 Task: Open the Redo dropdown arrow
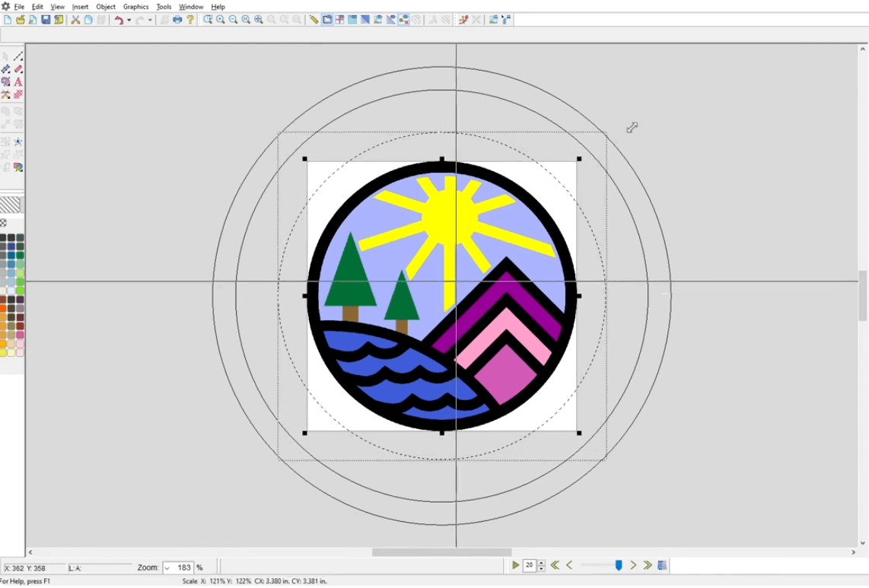[x=151, y=21]
